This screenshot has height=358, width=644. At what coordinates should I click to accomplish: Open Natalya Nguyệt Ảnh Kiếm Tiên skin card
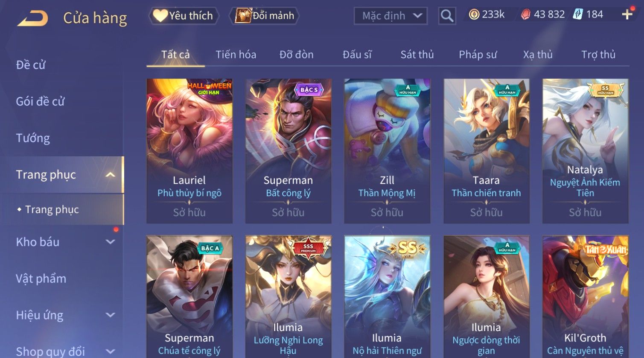coord(585,151)
